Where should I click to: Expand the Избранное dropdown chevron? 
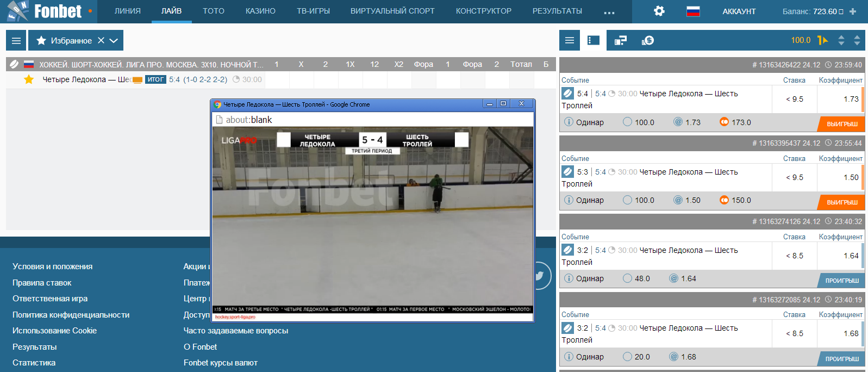pos(114,41)
